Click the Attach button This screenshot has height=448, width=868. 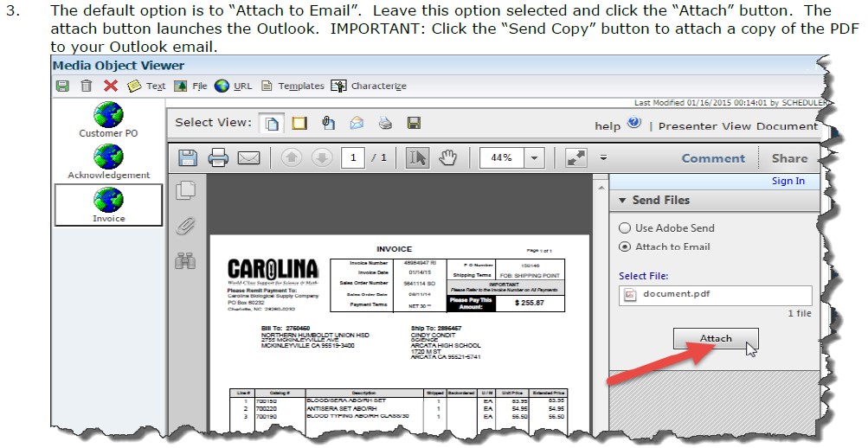[716, 338]
